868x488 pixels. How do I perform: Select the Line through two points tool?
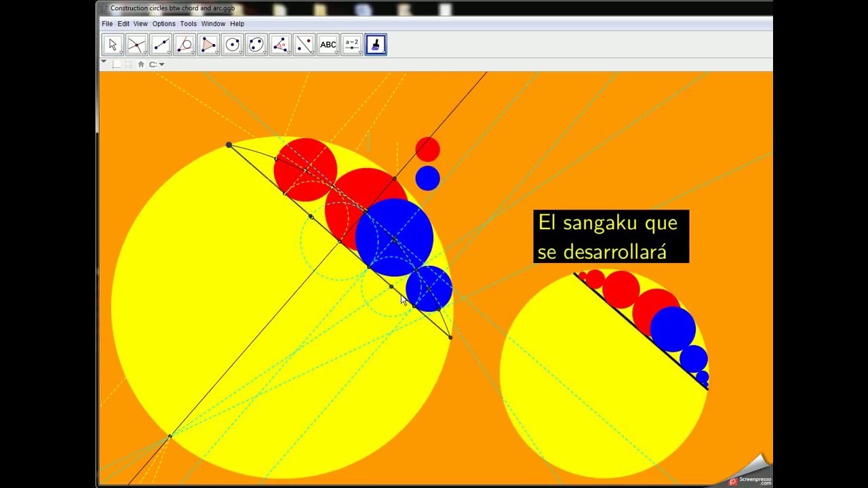[161, 45]
